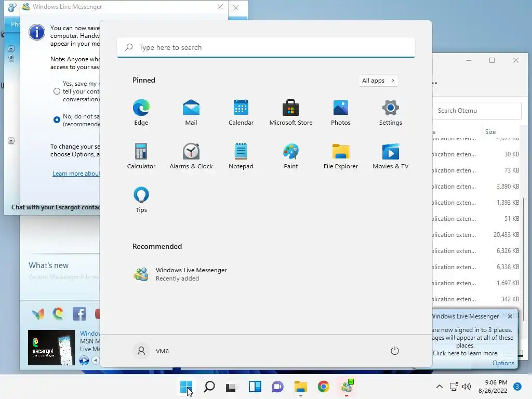Open Microsoft Store

[291, 112]
